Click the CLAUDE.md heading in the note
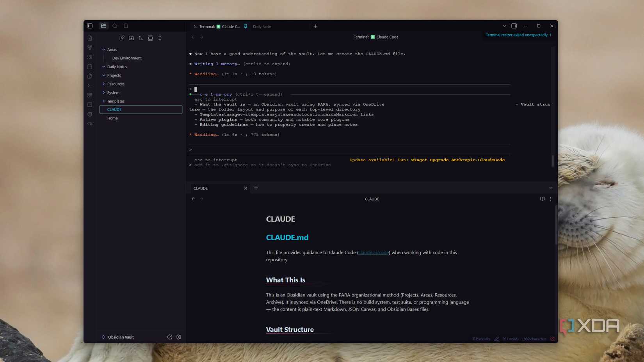The width and height of the screenshot is (644, 362). point(287,238)
